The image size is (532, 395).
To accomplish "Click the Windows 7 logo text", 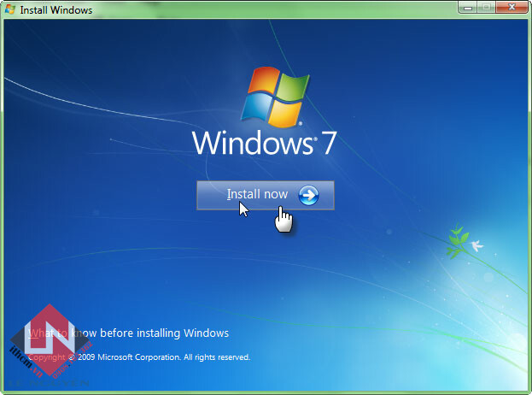I will tap(265, 143).
